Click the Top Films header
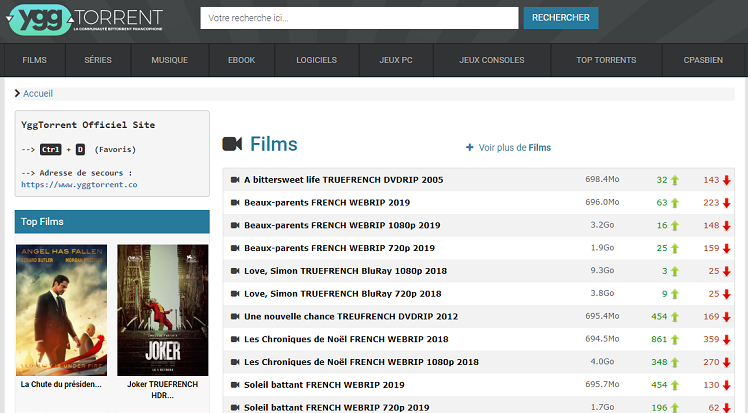Image resolution: width=748 pixels, height=413 pixels. tap(112, 222)
